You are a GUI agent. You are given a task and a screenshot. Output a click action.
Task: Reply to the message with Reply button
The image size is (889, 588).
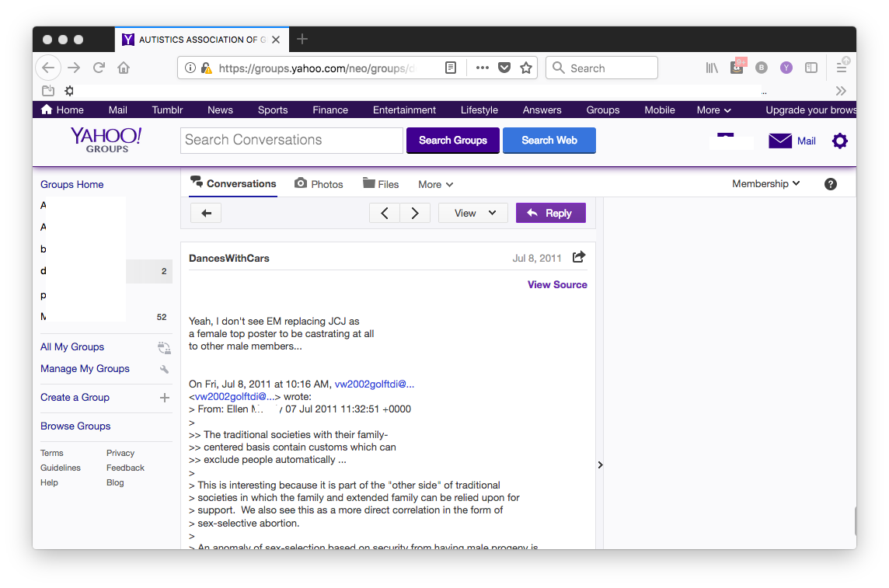[550, 213]
